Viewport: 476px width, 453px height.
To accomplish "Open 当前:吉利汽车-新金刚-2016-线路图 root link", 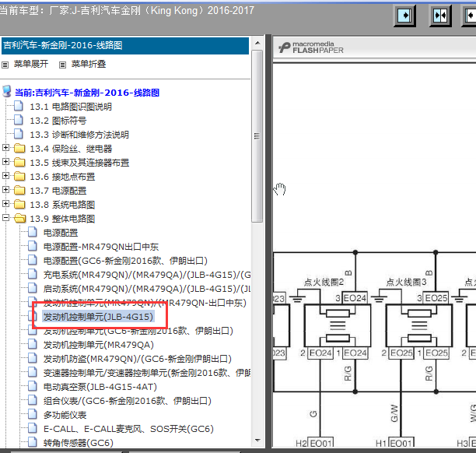I will coord(87,93).
